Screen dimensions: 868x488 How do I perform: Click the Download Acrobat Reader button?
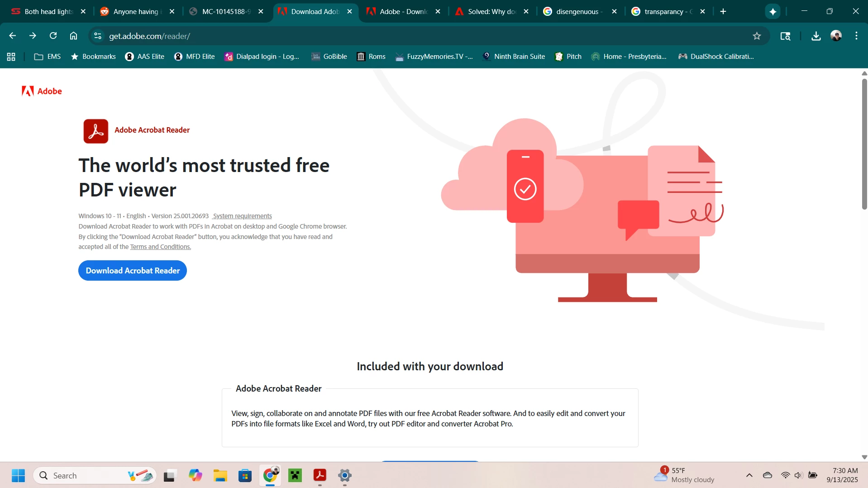(x=133, y=270)
